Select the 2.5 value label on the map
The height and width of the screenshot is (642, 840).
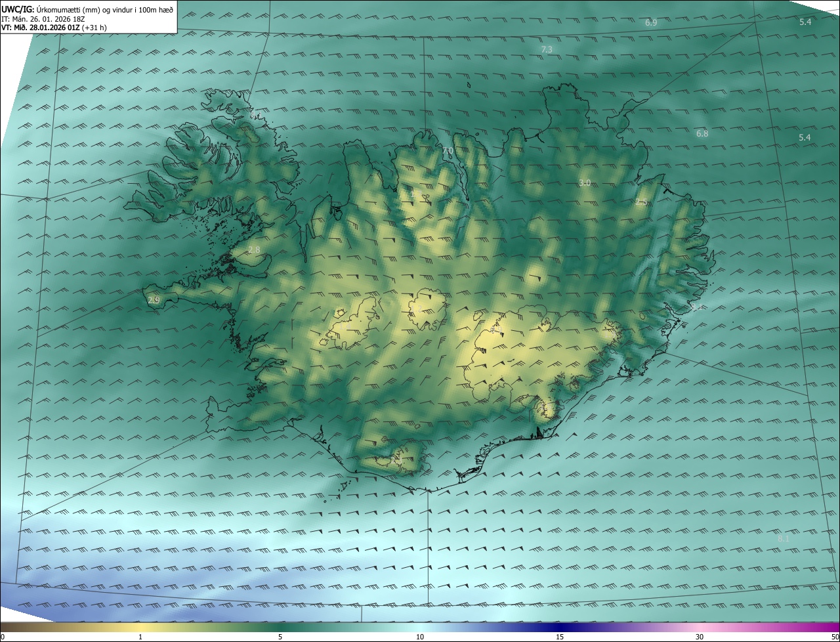click(641, 202)
